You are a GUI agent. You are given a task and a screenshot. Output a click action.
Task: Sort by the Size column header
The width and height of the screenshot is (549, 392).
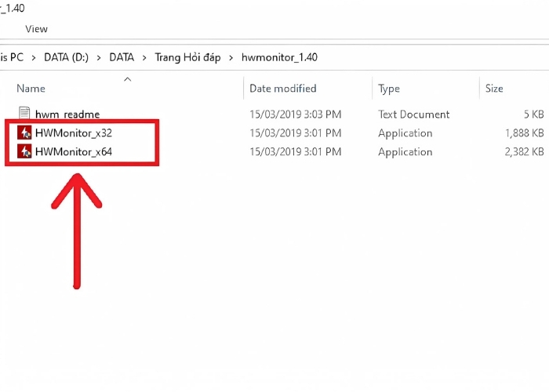[x=494, y=89]
